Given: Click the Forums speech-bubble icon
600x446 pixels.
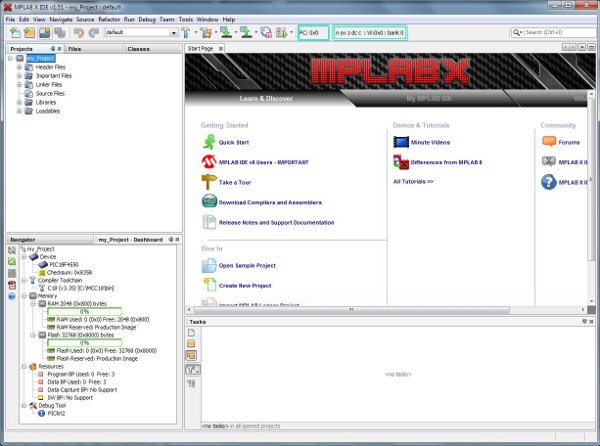Looking at the screenshot, I should [x=549, y=142].
